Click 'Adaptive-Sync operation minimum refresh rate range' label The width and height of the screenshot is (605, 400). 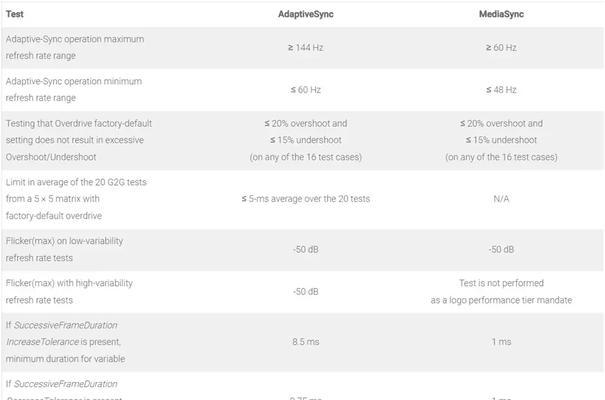[x=74, y=89]
